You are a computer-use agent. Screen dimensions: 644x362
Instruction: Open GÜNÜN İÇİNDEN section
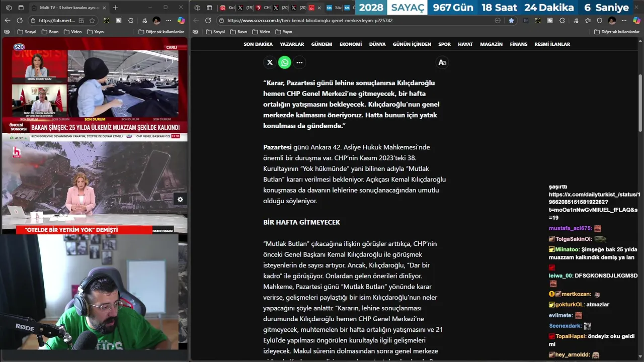click(x=412, y=44)
